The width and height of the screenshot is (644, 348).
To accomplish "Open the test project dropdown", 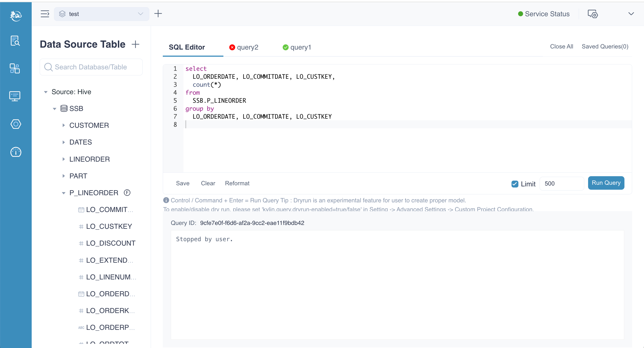I will 101,14.
